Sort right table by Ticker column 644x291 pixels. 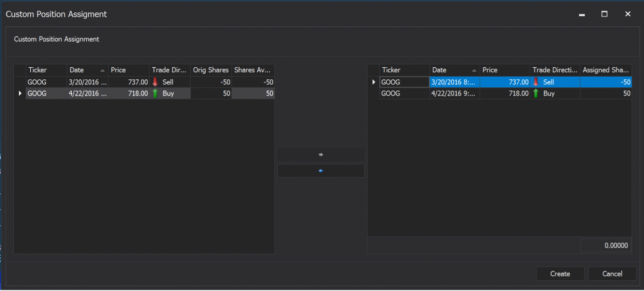click(404, 70)
